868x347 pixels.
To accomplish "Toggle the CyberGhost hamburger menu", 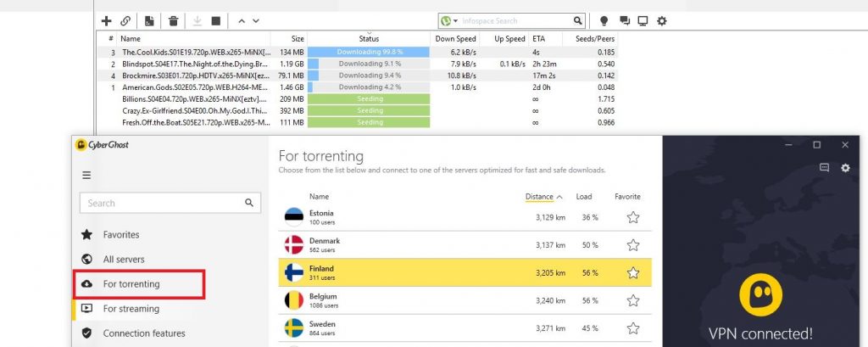I will (x=86, y=175).
